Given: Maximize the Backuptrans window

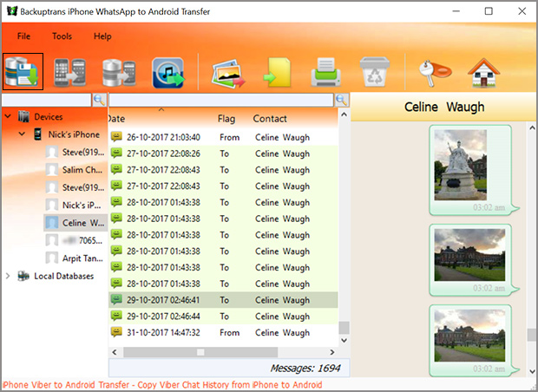Looking at the screenshot, I should pos(489,11).
